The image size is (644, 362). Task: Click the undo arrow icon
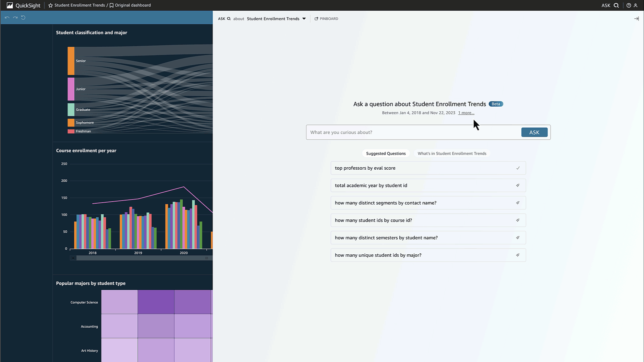tap(7, 17)
